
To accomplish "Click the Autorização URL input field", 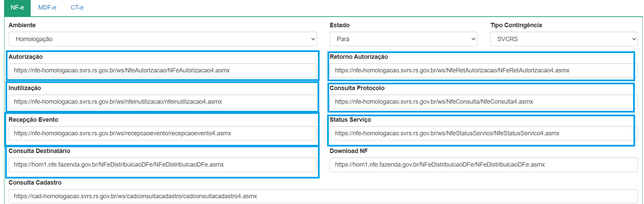I will click(x=163, y=70).
